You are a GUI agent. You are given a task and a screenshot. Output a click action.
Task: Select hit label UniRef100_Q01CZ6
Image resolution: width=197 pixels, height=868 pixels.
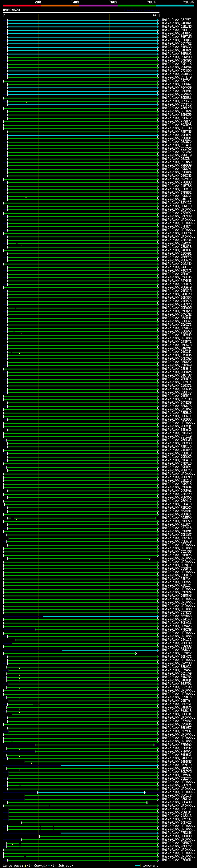(x=177, y=101)
